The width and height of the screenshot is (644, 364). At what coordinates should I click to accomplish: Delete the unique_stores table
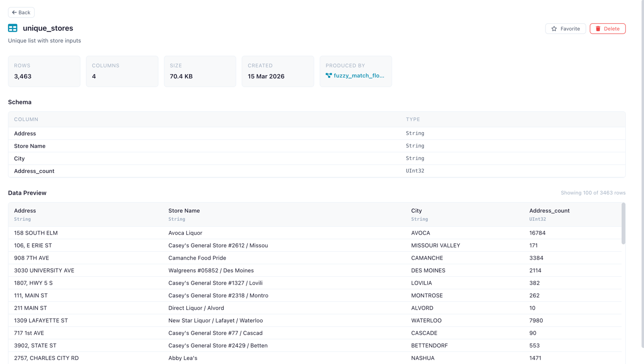(x=607, y=29)
